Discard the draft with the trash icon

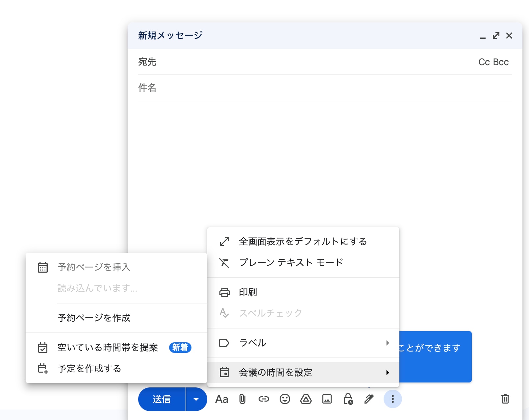tap(506, 399)
